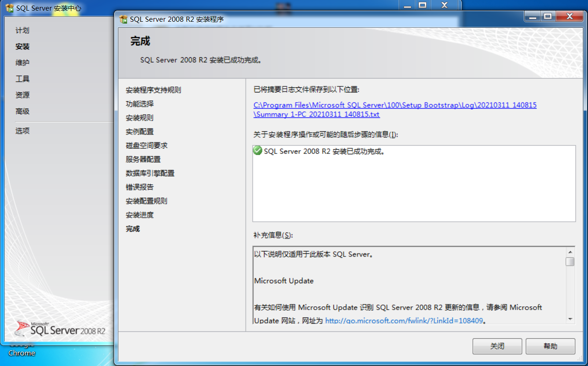Minimize the SQL Server 安装中心 window
Image resolution: width=588 pixels, height=366 pixels.
point(408,5)
